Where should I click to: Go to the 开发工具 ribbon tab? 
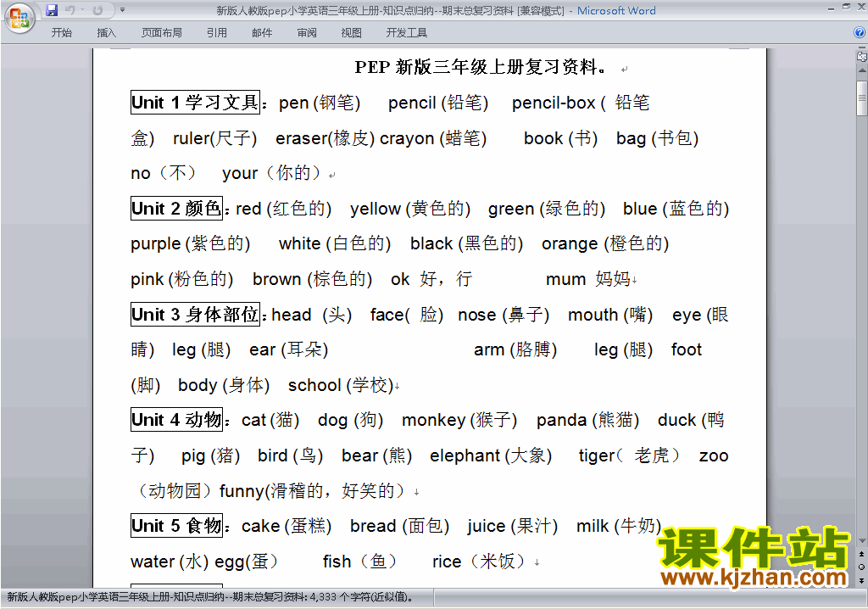point(406,33)
